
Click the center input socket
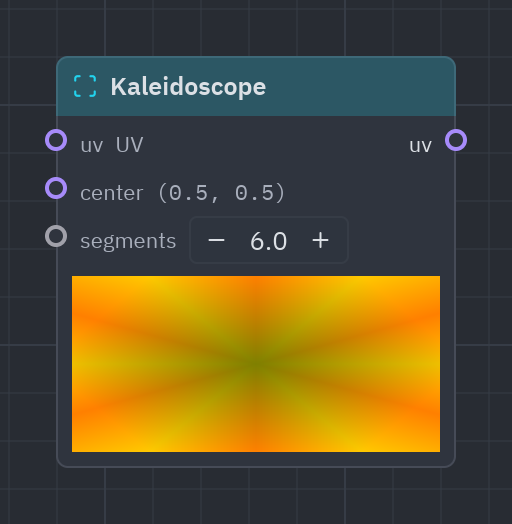(x=56, y=188)
